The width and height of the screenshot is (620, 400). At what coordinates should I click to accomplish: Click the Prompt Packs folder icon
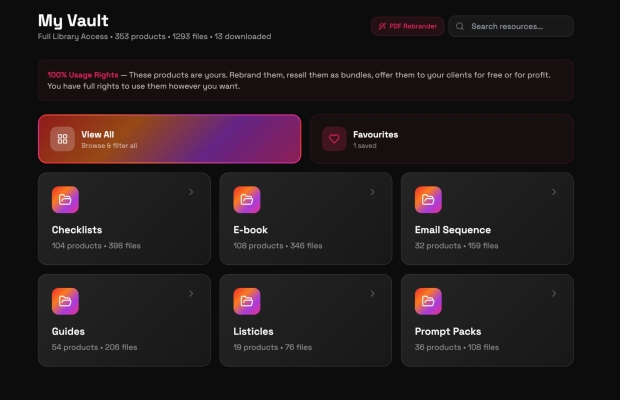click(x=428, y=301)
